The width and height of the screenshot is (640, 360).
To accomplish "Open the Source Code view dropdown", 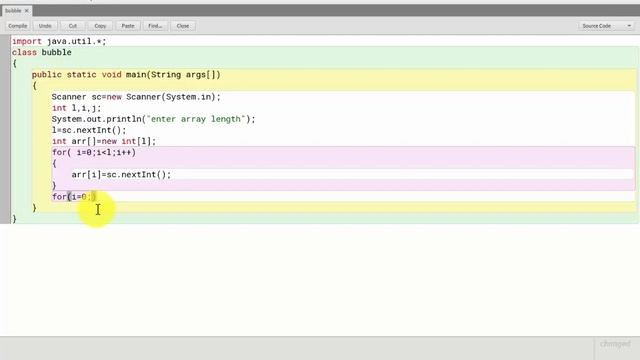I will click(607, 26).
